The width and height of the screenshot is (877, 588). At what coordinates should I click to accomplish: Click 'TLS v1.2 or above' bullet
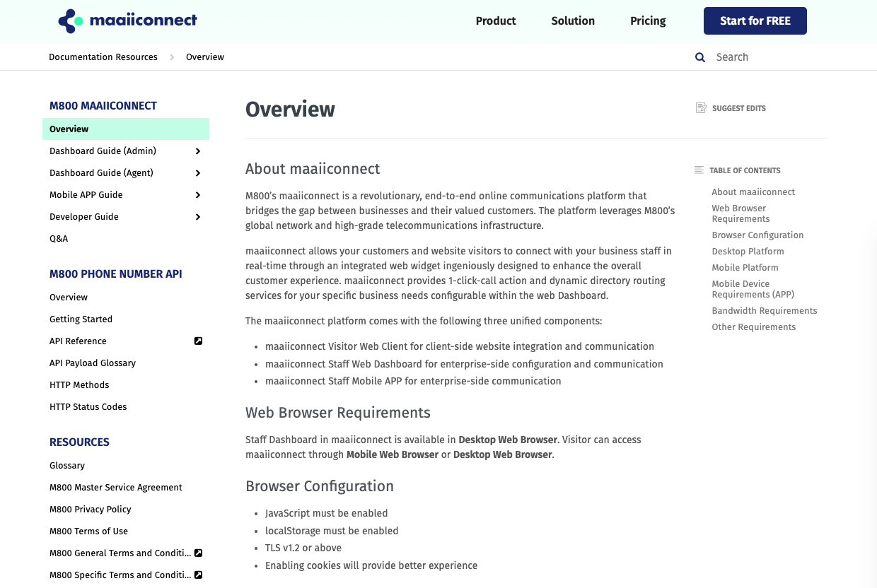click(x=303, y=548)
